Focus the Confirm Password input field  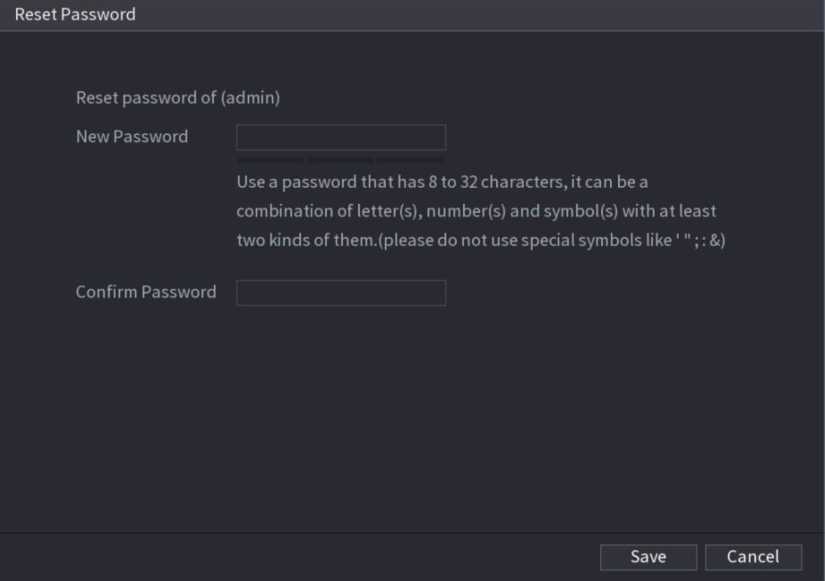point(340,292)
